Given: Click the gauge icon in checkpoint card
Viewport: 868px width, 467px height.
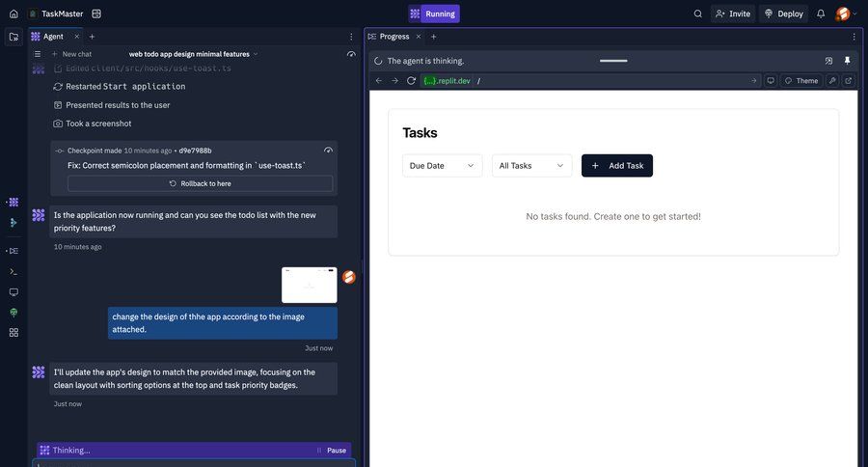Looking at the screenshot, I should click(x=328, y=151).
